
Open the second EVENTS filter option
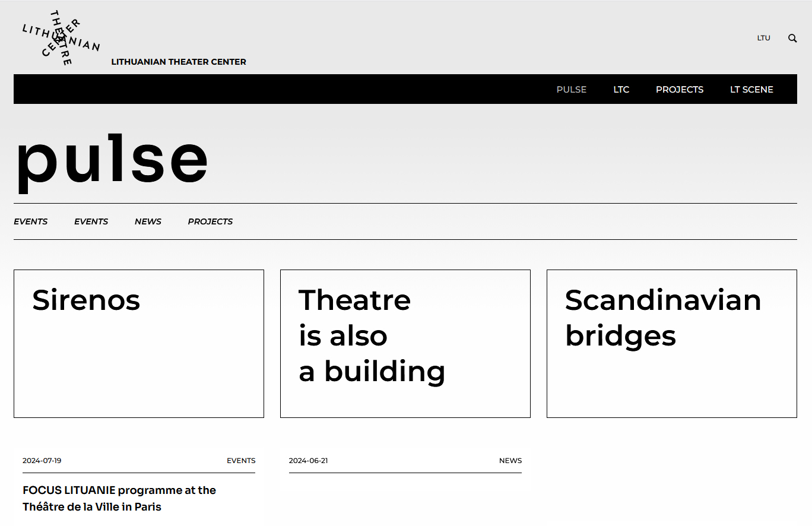click(91, 221)
